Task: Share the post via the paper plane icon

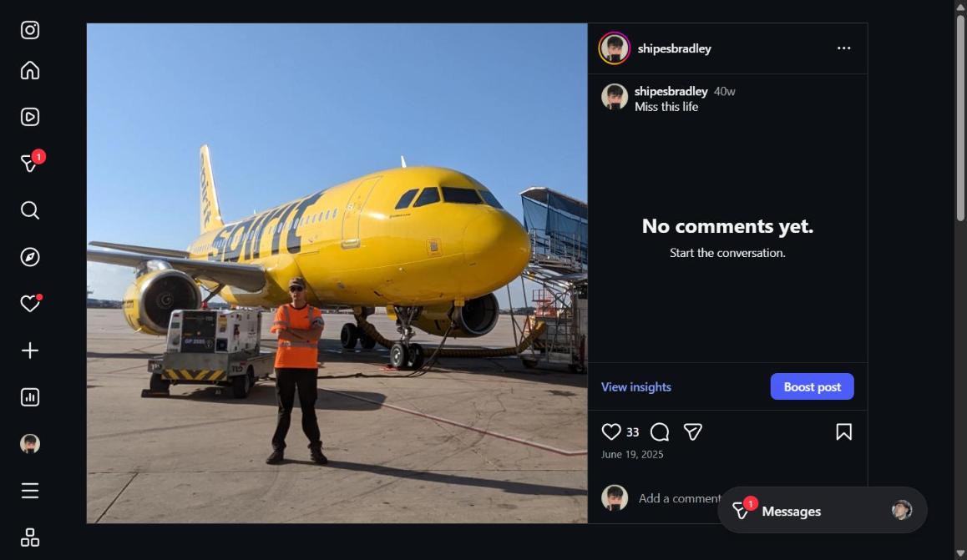Action: pyautogui.click(x=692, y=431)
